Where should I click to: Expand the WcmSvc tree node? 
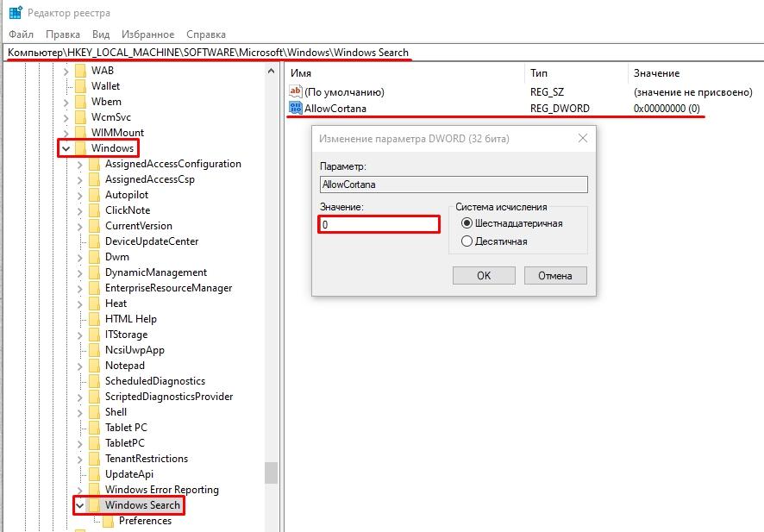[x=66, y=117]
